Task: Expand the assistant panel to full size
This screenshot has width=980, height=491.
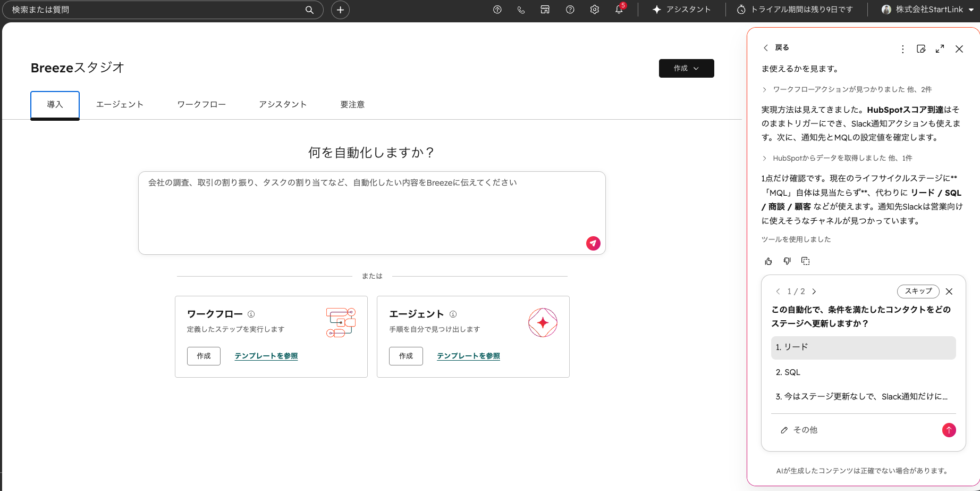Action: [x=940, y=48]
